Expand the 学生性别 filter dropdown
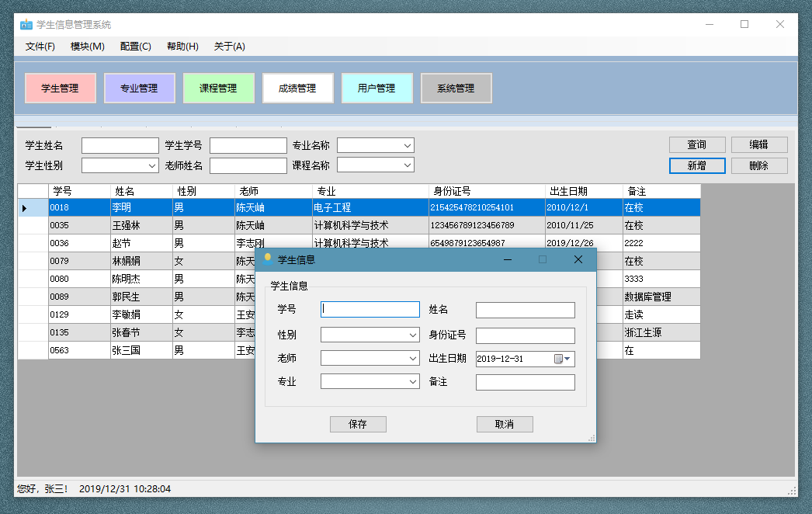Viewport: 812px width, 514px height. pos(151,165)
